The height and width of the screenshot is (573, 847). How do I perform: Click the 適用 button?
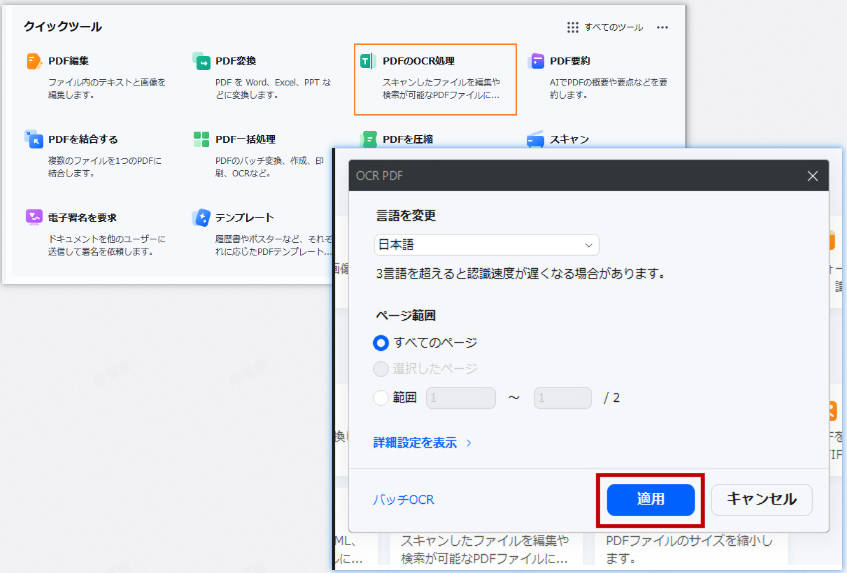[650, 500]
